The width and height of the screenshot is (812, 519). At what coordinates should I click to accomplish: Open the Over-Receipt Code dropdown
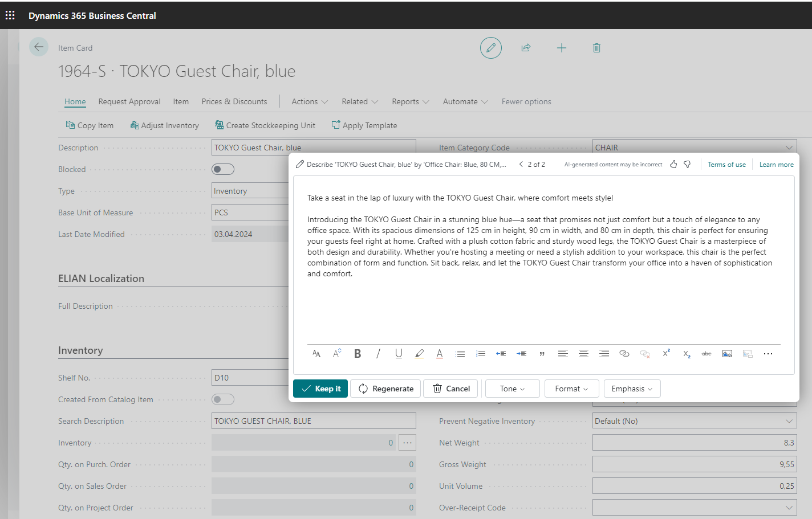pyautogui.click(x=789, y=508)
